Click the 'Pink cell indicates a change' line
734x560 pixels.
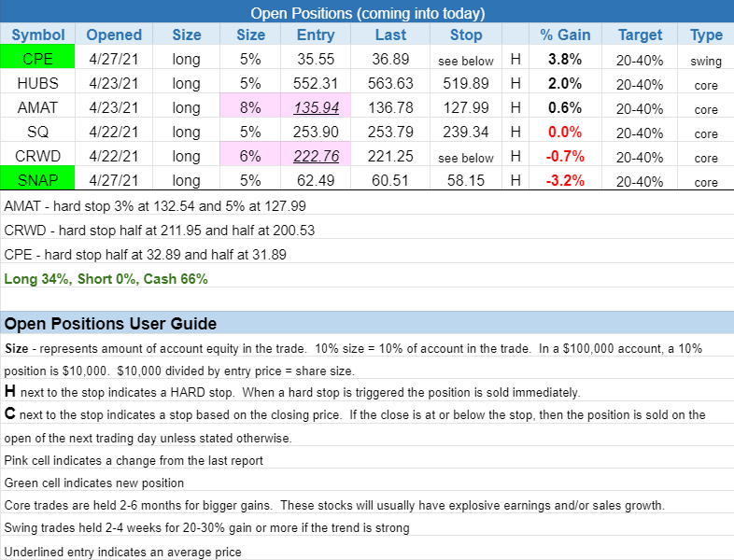[x=134, y=460]
